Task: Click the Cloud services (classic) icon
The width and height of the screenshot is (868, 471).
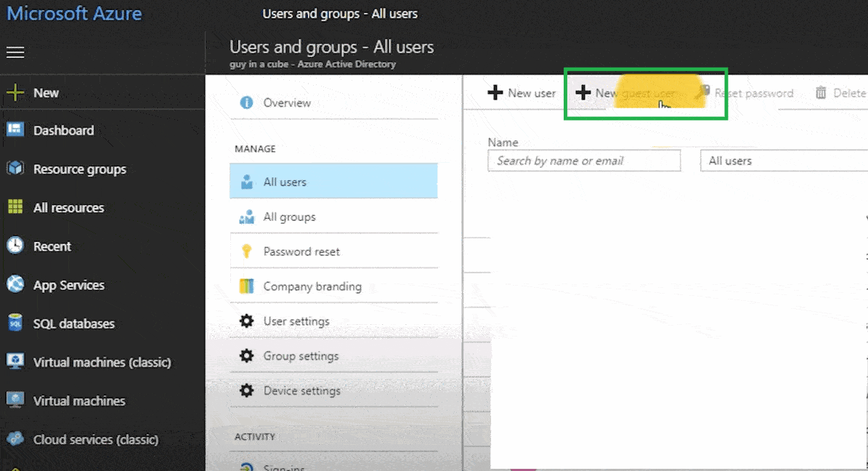Action: [15, 439]
